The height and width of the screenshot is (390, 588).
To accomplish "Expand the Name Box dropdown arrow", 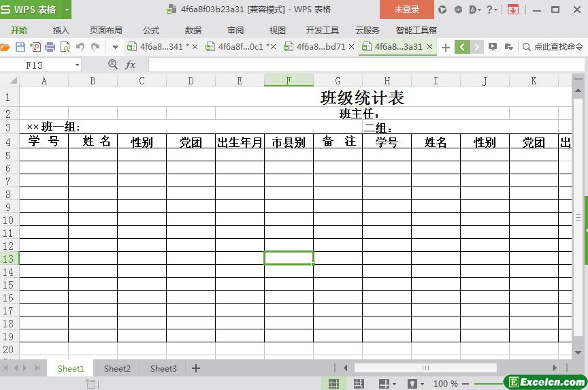I will click(77, 65).
